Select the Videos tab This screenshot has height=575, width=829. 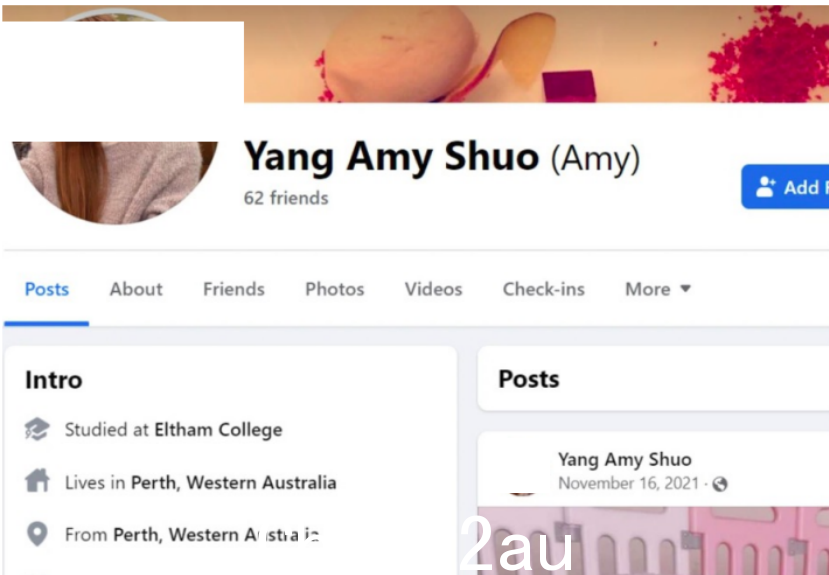point(434,289)
